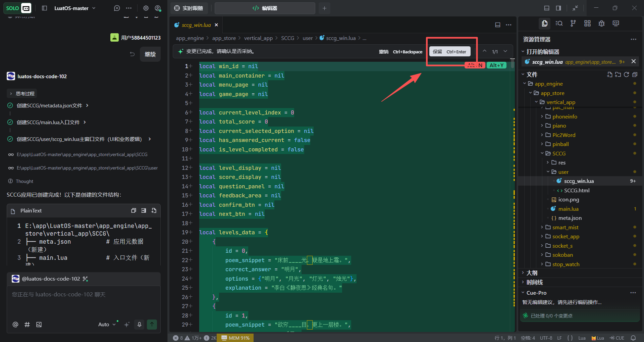Start a new chat with plus icon

coord(117,8)
